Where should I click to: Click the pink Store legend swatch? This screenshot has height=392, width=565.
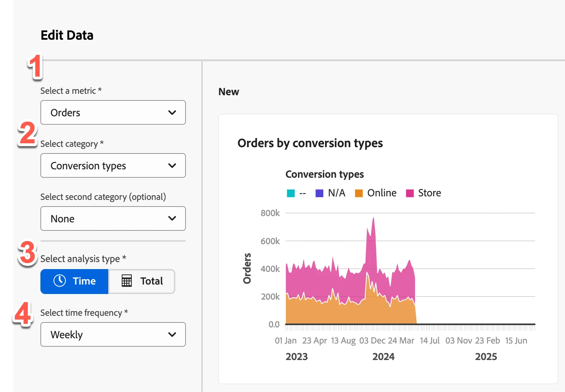tap(409, 193)
